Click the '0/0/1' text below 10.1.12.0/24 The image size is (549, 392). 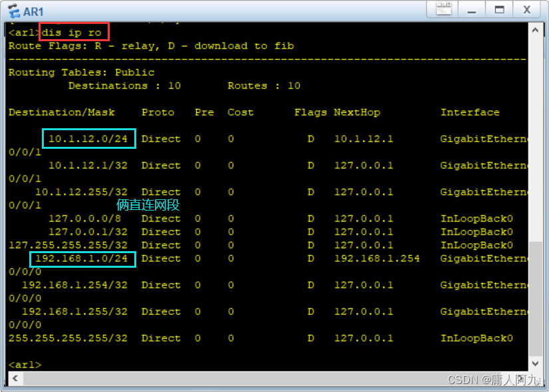[x=25, y=152]
